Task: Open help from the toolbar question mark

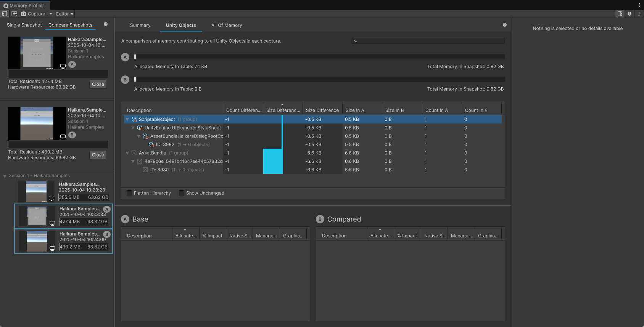Action: pos(630,14)
